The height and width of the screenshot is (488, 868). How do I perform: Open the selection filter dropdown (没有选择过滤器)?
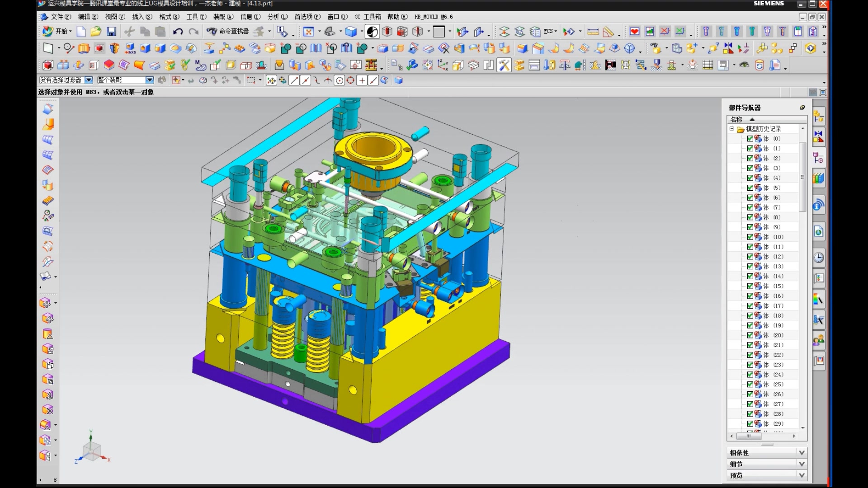(x=89, y=80)
